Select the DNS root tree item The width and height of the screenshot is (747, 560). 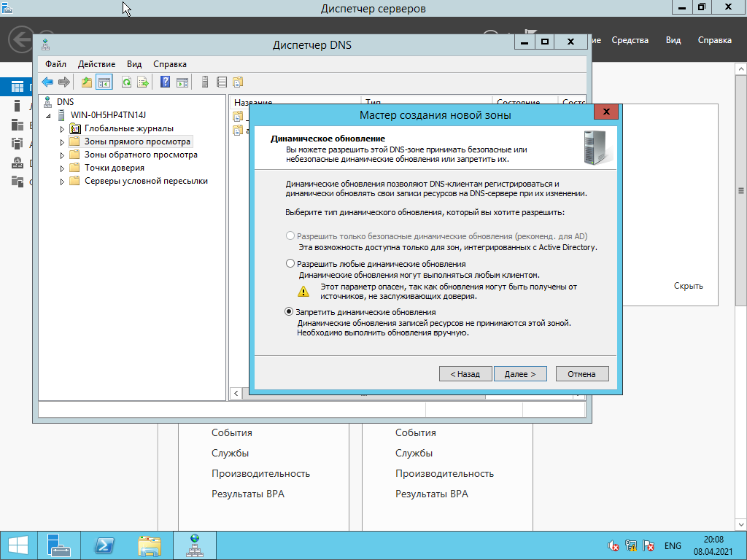click(65, 102)
